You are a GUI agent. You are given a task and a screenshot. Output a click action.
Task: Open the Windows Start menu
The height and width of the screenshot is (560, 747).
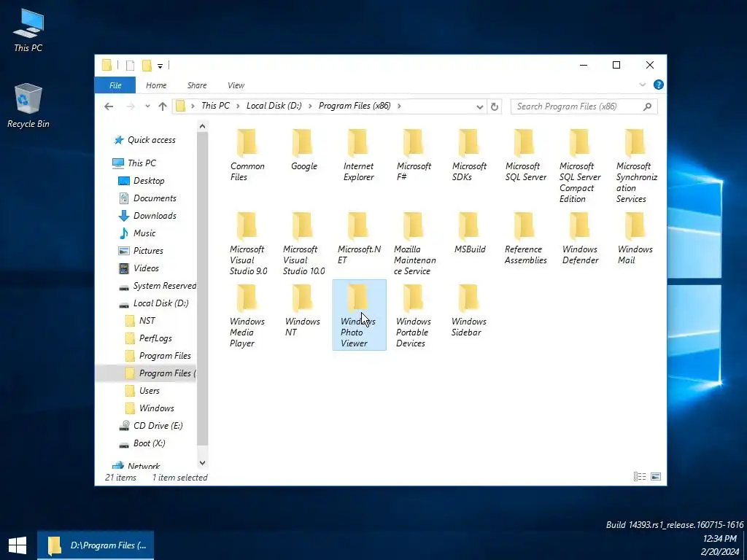(x=18, y=545)
